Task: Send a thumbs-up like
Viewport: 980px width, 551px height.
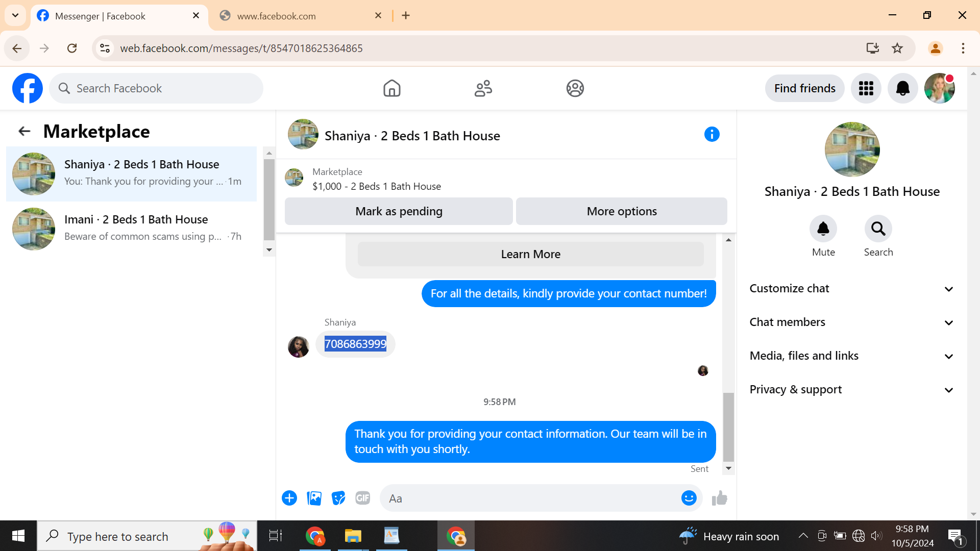Action: tap(719, 498)
